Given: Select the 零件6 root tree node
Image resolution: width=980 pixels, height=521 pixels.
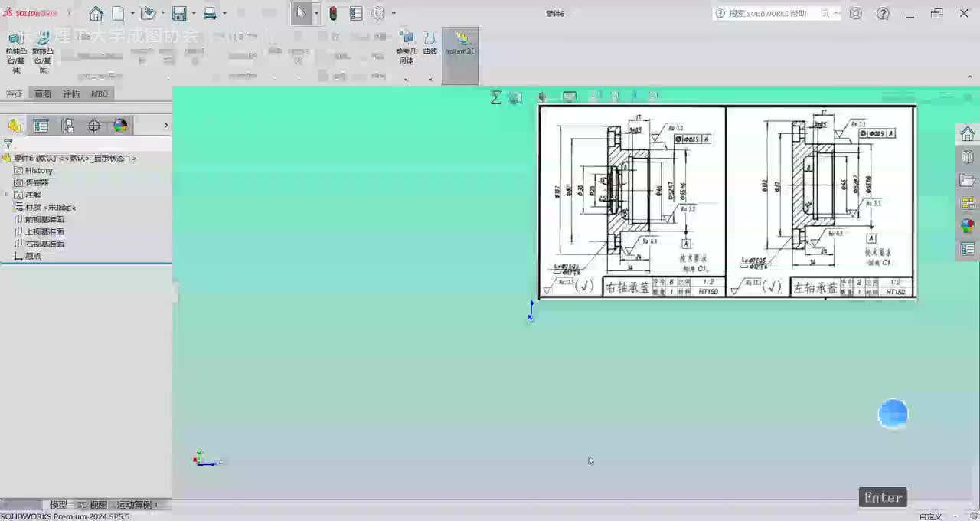Looking at the screenshot, I should tap(70, 158).
